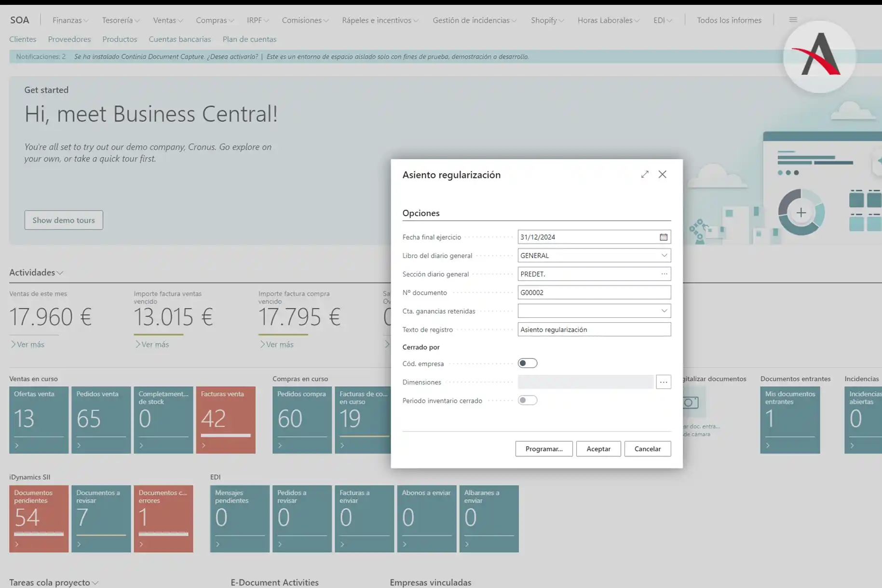Open the Finanzas menu

[x=70, y=20]
